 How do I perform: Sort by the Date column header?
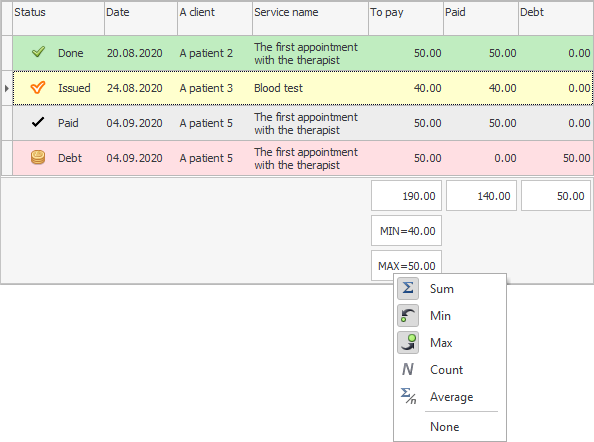click(x=141, y=19)
